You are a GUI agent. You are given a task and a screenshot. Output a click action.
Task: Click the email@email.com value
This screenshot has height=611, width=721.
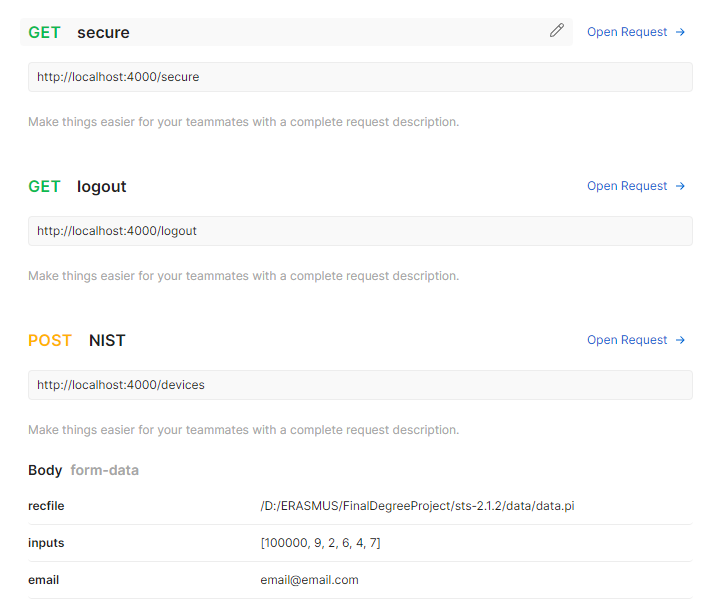pos(309,580)
